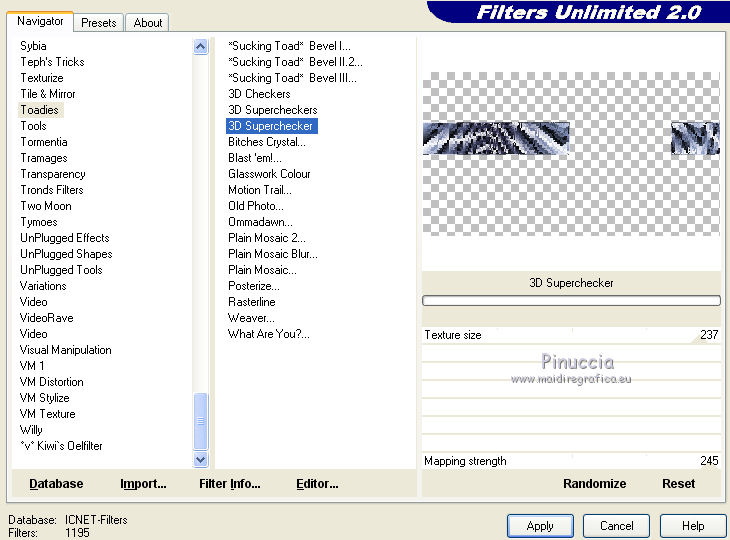The height and width of the screenshot is (540, 730).
Task: Select the Willy category
Action: pyautogui.click(x=31, y=430)
